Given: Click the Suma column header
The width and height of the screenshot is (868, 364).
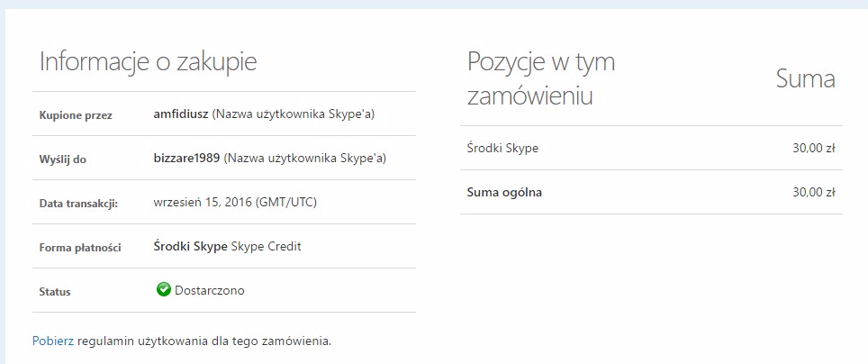Looking at the screenshot, I should pos(805,79).
